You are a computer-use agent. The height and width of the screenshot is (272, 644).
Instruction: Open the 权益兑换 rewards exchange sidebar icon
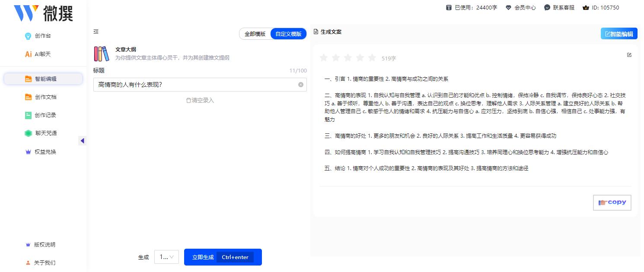click(28, 152)
